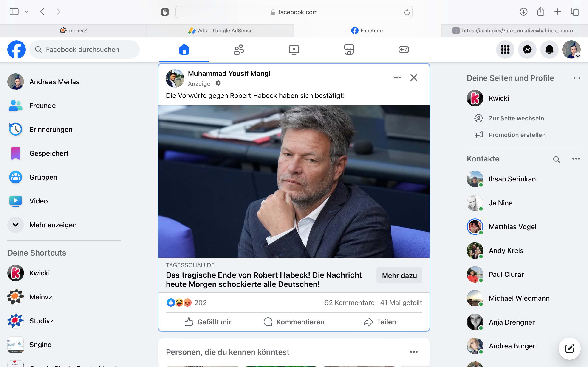Open the Video tab in top navigation
The width and height of the screenshot is (588, 367).
click(x=294, y=50)
